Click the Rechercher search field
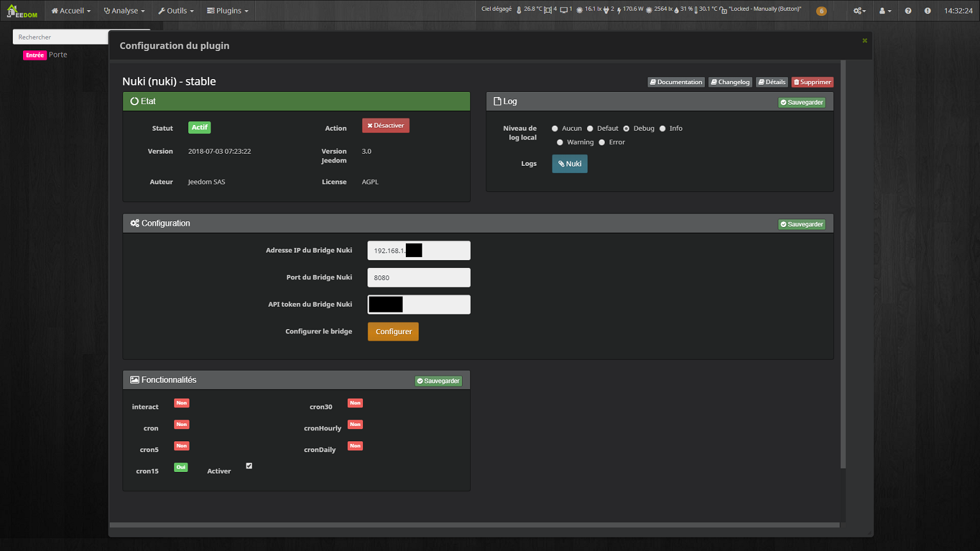Viewport: 980px width, 551px height. point(61,37)
